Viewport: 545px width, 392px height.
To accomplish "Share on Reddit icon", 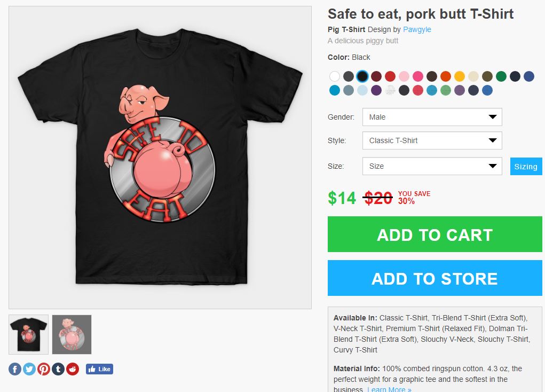I will point(73,369).
